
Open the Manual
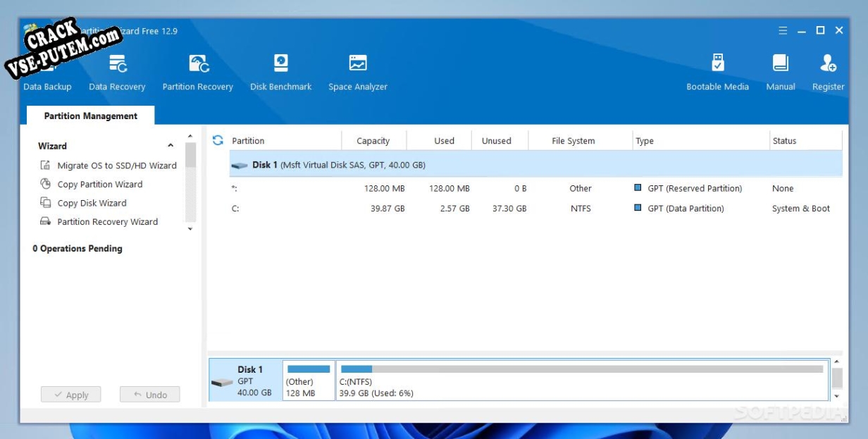click(781, 73)
